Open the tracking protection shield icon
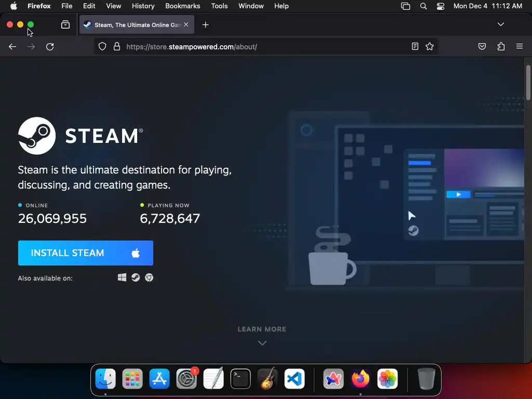This screenshot has width=532, height=399. point(102,46)
